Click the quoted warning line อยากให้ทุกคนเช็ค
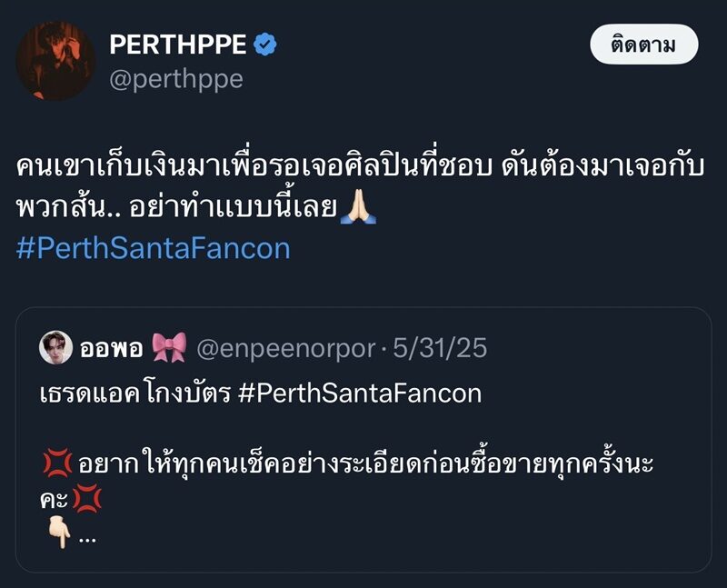727x588 pixels. (x=363, y=464)
